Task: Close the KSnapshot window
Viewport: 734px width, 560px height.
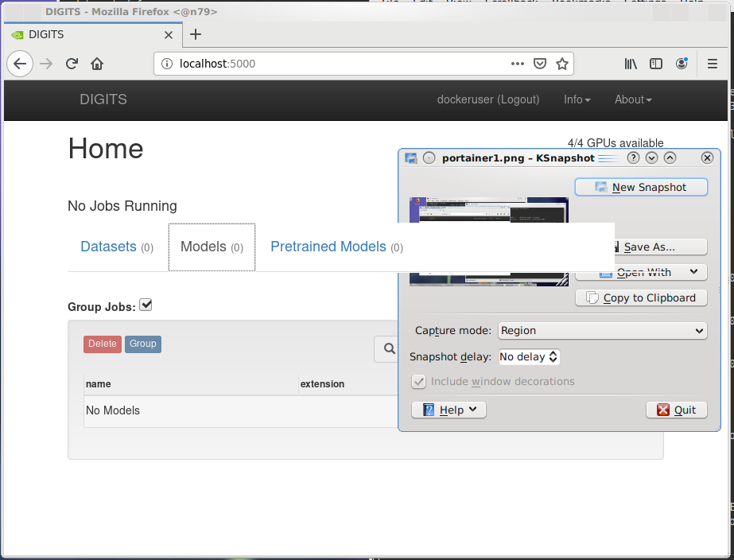Action: click(x=707, y=158)
